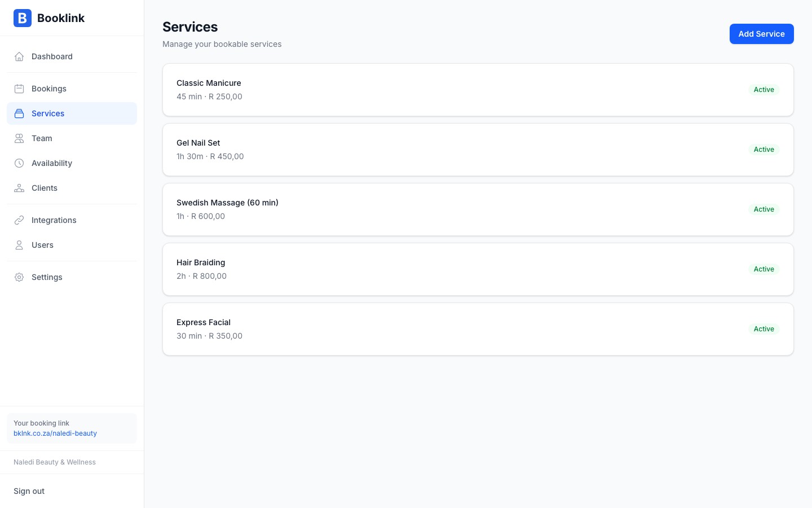Click the Hair Braiding service entry

tap(478, 269)
